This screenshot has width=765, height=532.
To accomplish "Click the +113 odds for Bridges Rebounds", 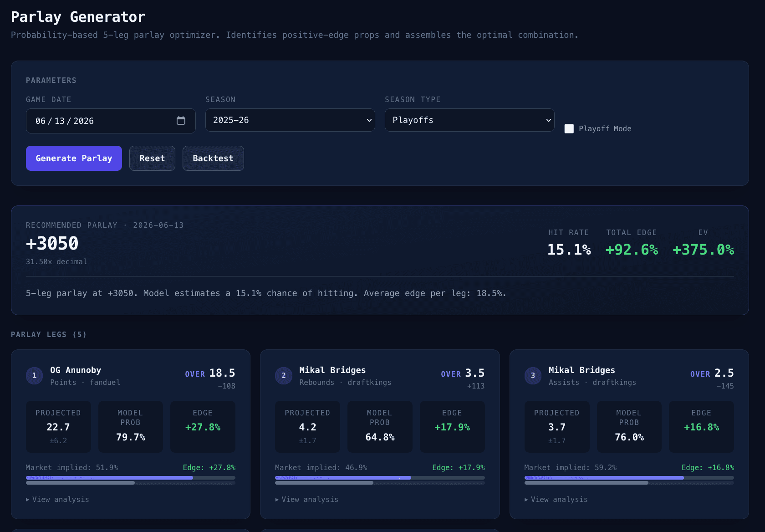I will tap(476, 386).
